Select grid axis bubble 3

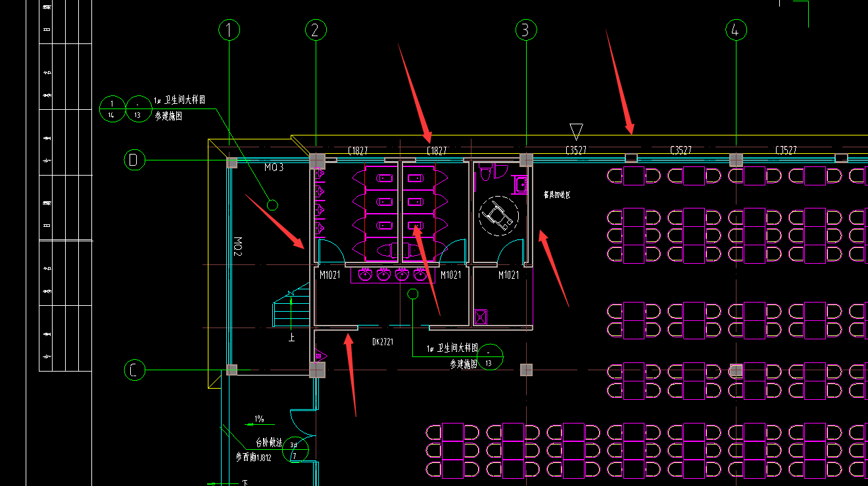point(525,30)
